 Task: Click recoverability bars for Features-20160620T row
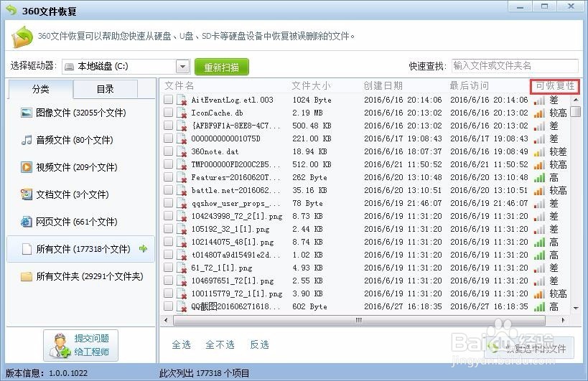pos(539,177)
